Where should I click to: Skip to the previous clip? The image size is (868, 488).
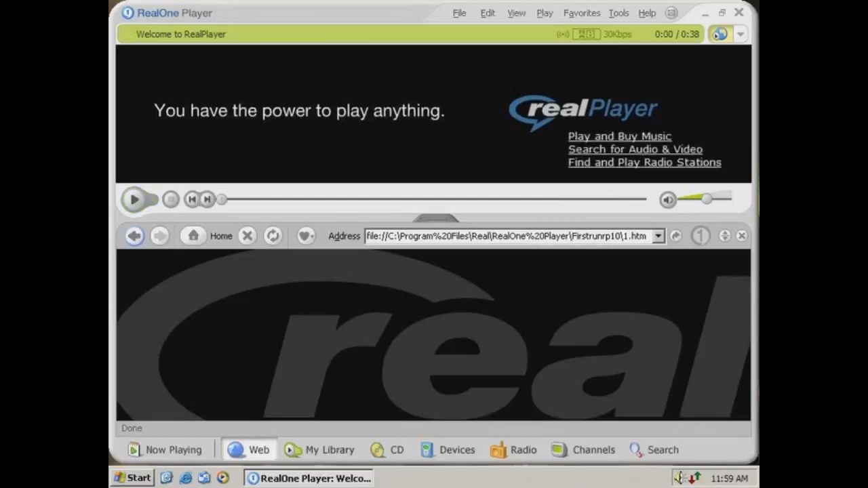click(192, 199)
